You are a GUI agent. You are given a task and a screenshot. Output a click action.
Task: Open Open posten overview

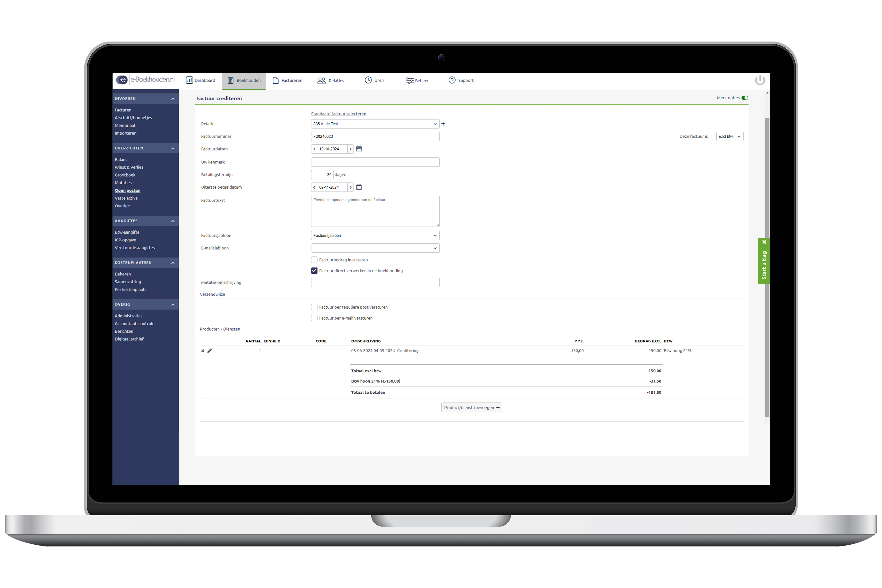click(x=127, y=191)
